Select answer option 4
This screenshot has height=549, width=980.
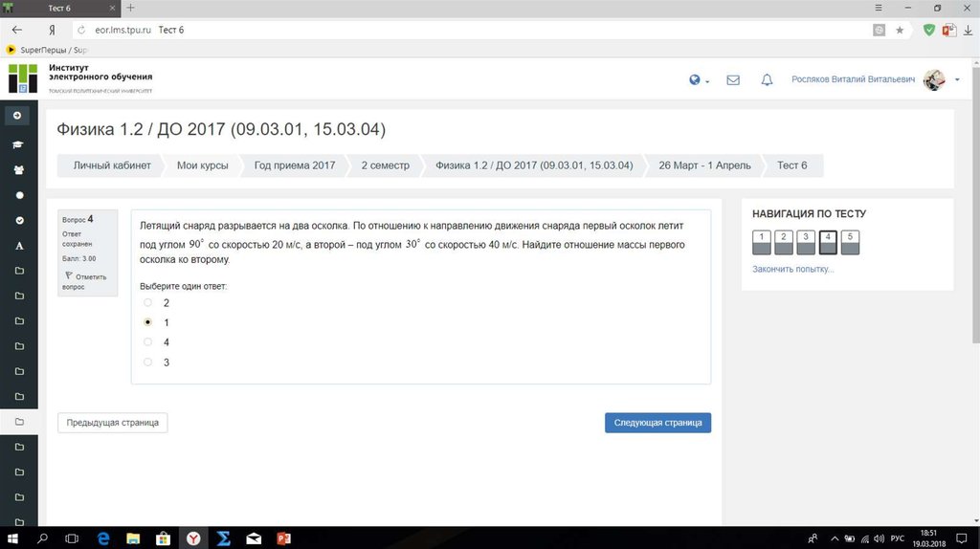(147, 342)
